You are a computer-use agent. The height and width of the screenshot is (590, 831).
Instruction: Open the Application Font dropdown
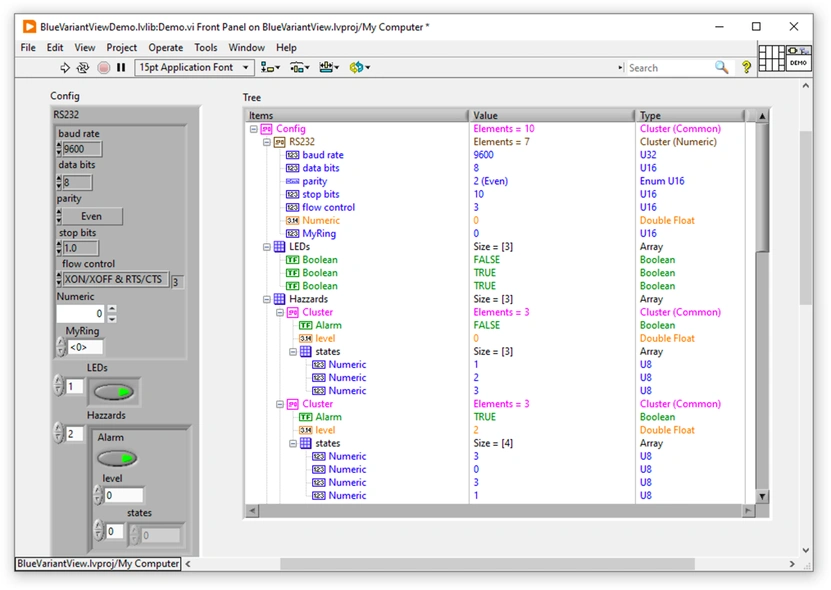pos(194,67)
